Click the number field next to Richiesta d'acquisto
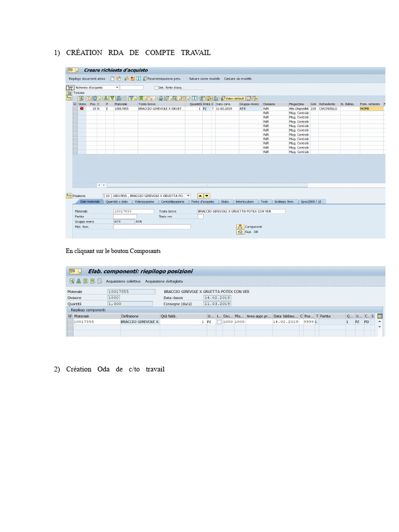The image size is (399, 532). coord(131,87)
